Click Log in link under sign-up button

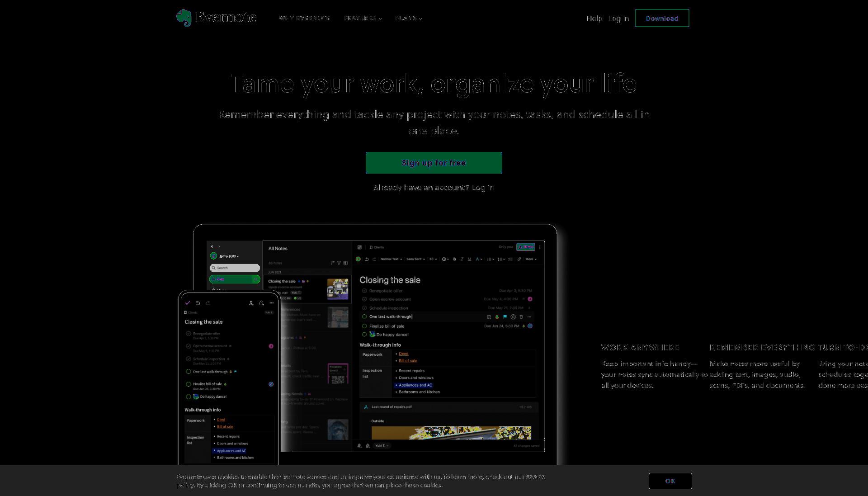(483, 188)
